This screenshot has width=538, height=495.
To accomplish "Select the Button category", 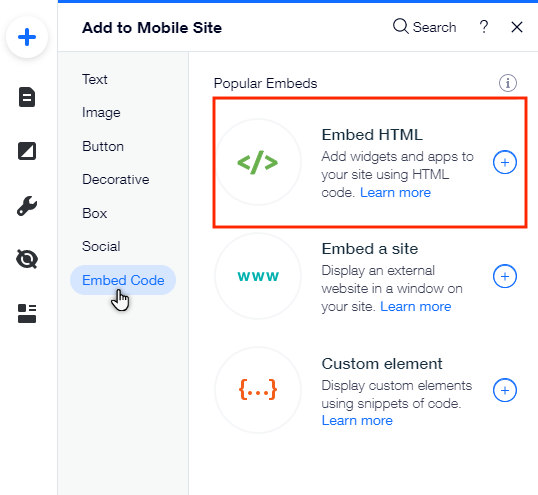I will tap(103, 146).
